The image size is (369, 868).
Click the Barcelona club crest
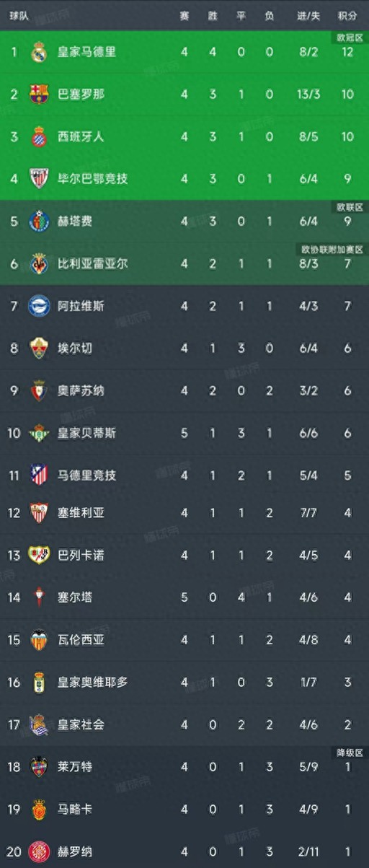pyautogui.click(x=39, y=94)
